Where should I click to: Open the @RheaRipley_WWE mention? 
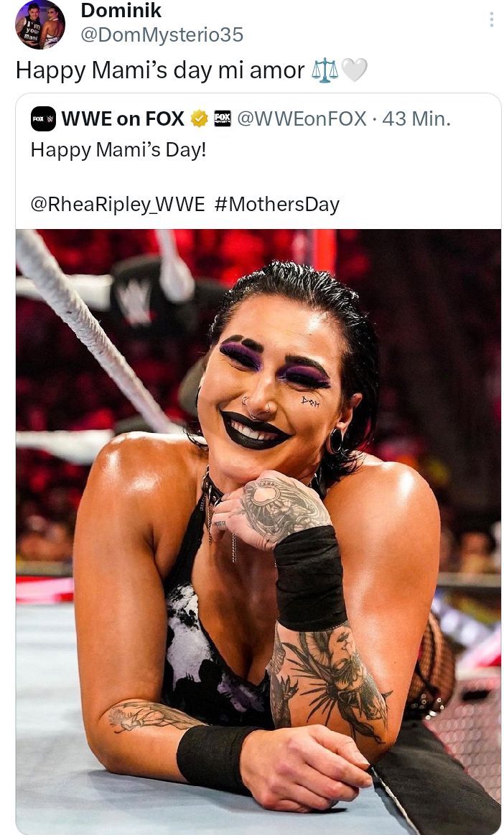pos(118,204)
